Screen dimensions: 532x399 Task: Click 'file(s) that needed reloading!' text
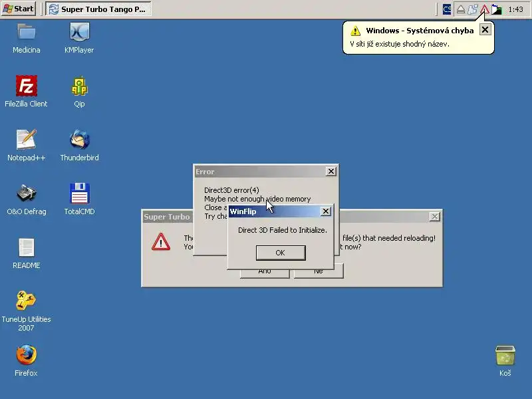click(389, 238)
